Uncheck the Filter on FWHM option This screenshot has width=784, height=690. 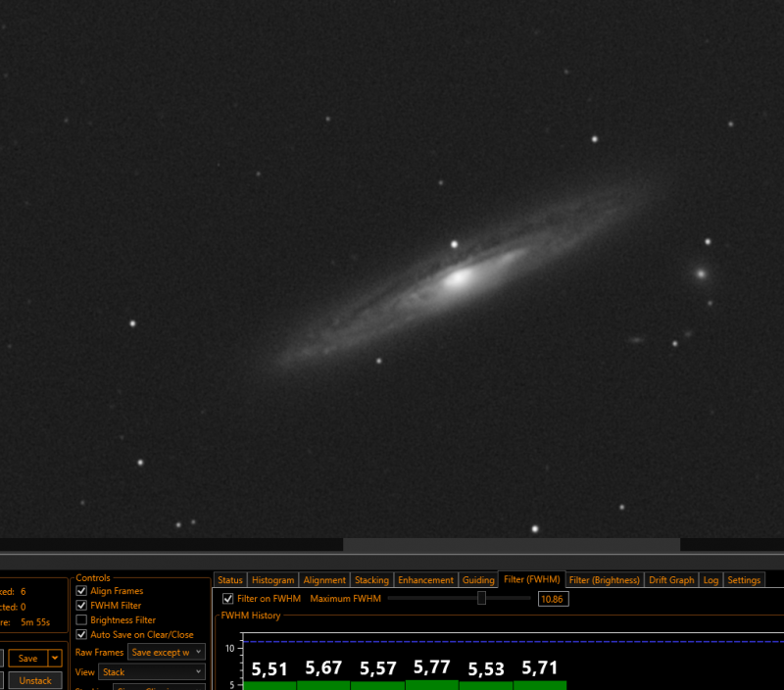pos(228,599)
